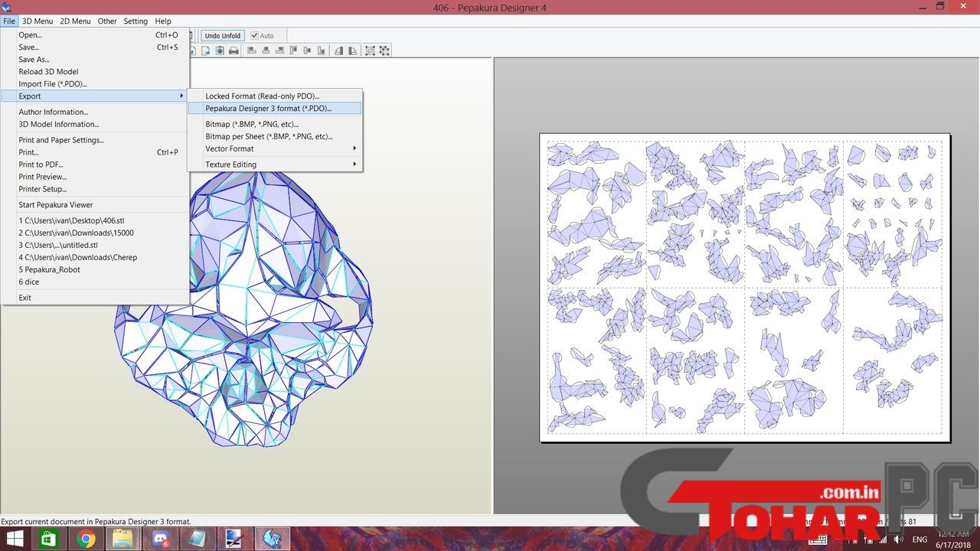This screenshot has height=551, width=980.
Task: Open recent file untitled.stl
Action: 95,245
